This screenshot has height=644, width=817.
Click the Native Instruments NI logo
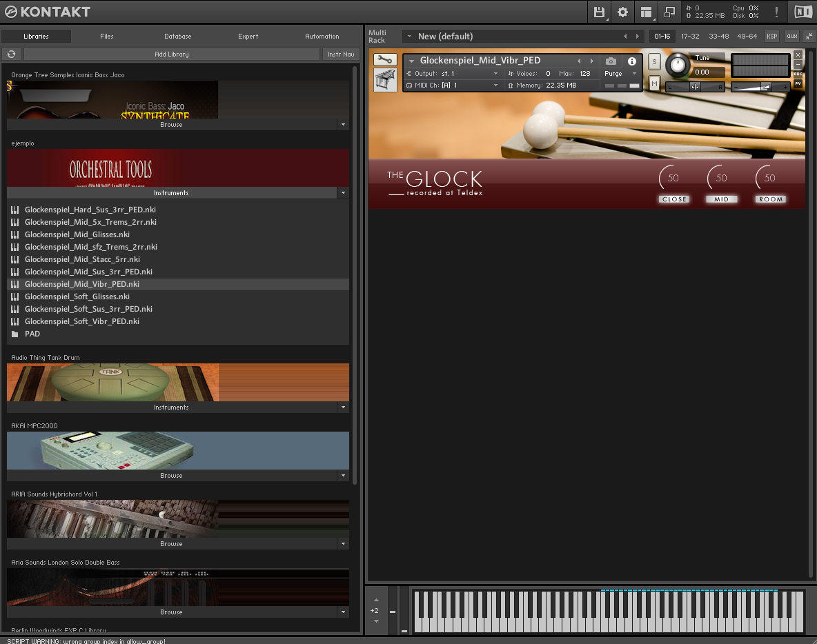803,12
